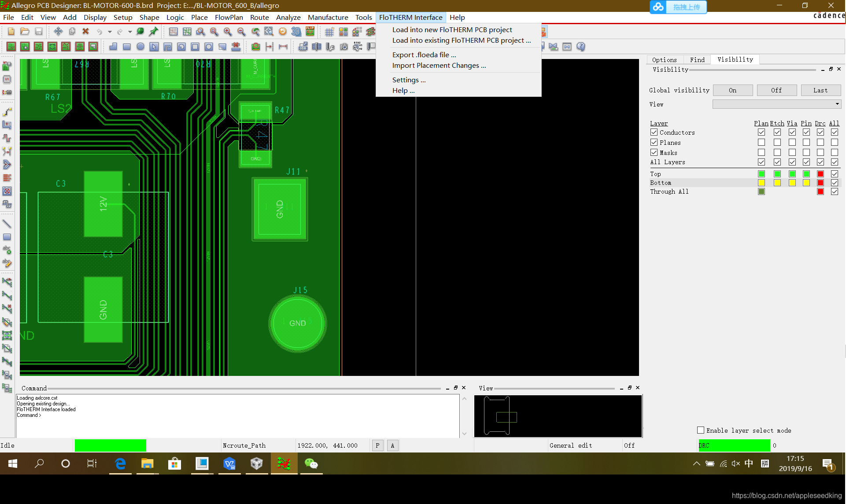
Task: Select Import Placement Changes menu item
Action: pos(439,66)
